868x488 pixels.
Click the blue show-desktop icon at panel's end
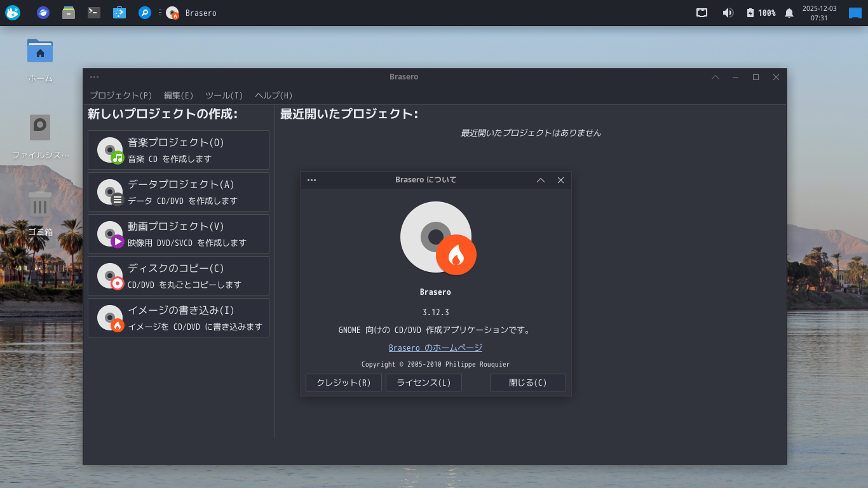pyautogui.click(x=855, y=13)
